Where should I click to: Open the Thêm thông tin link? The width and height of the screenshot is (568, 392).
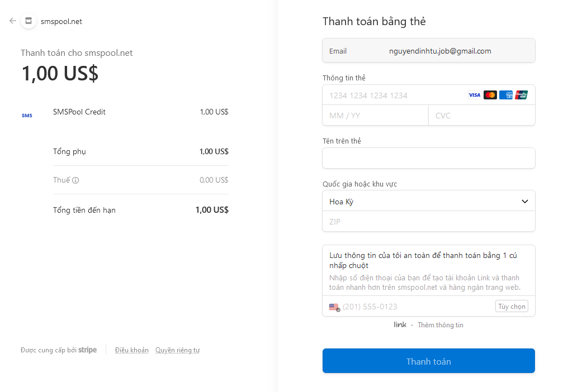(x=440, y=325)
